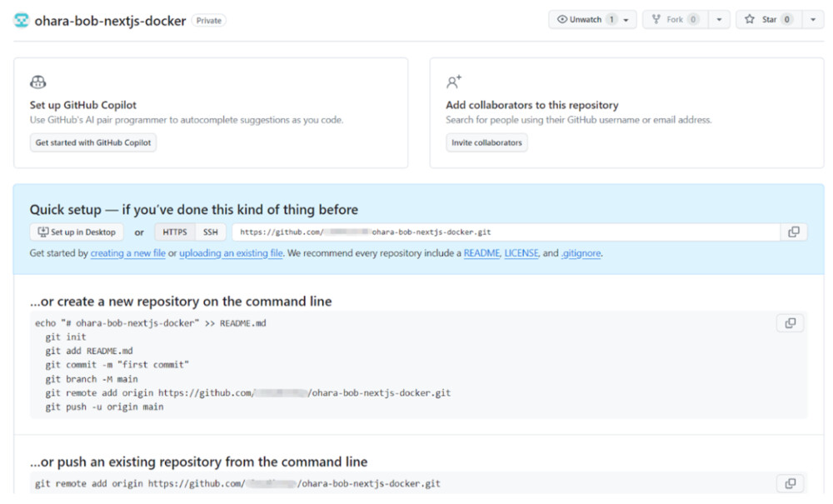Click 'Add collaborators to this repository' heading
833x504 pixels.
coord(531,105)
